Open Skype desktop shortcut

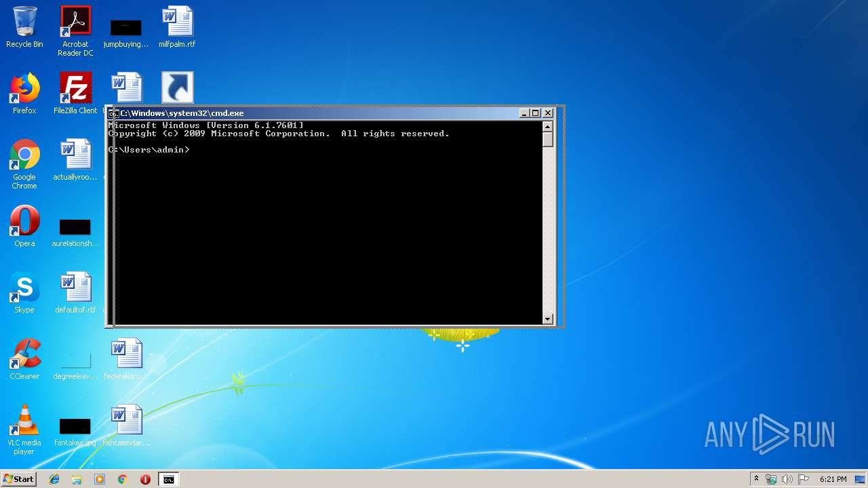coord(24,293)
